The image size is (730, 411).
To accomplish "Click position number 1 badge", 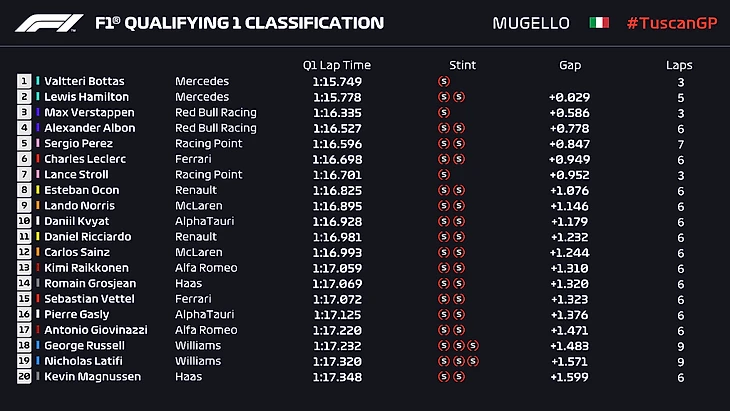I will [x=23, y=81].
